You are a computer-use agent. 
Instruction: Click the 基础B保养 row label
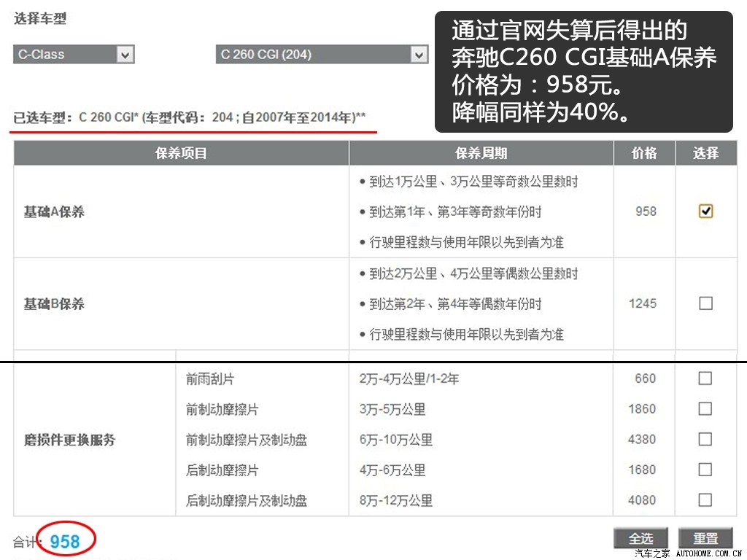point(54,304)
